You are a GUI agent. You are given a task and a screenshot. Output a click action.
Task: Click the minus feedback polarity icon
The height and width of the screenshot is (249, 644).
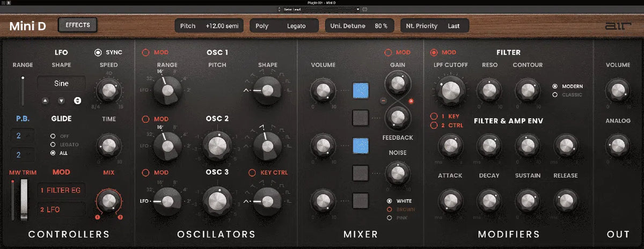pos(383,101)
